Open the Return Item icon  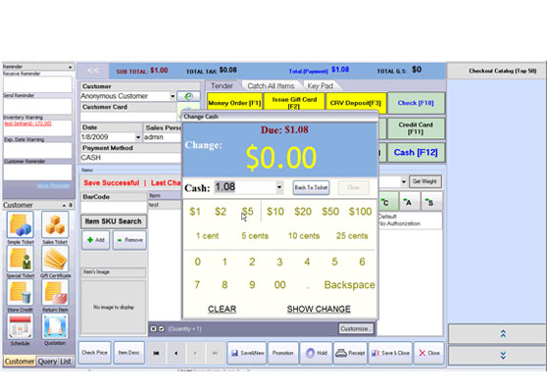[55, 292]
